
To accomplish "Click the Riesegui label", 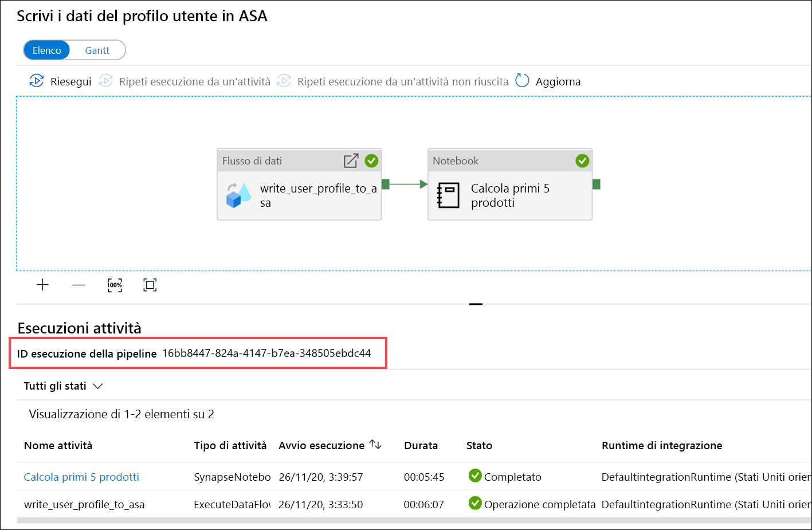I will [x=70, y=82].
